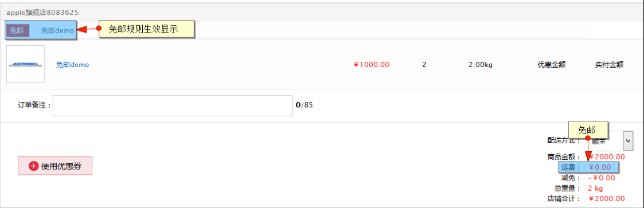Click the apple旗舰店8083625 store name
The image size is (644, 208).
click(x=42, y=12)
